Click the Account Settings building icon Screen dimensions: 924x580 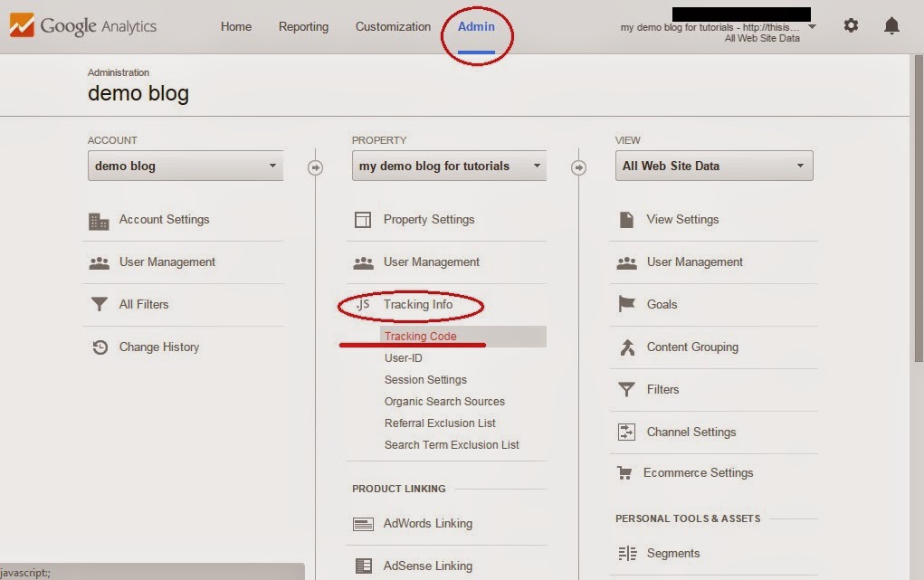[99, 221]
